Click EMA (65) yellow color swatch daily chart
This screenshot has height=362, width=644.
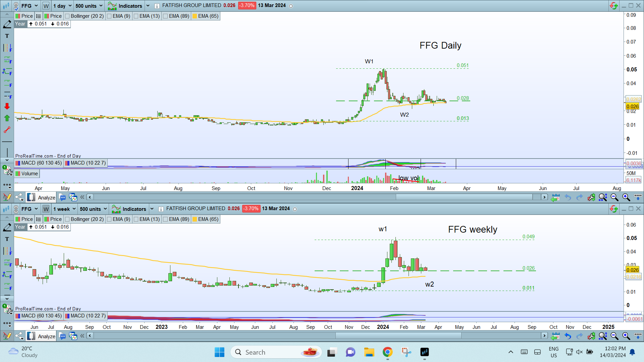click(195, 16)
